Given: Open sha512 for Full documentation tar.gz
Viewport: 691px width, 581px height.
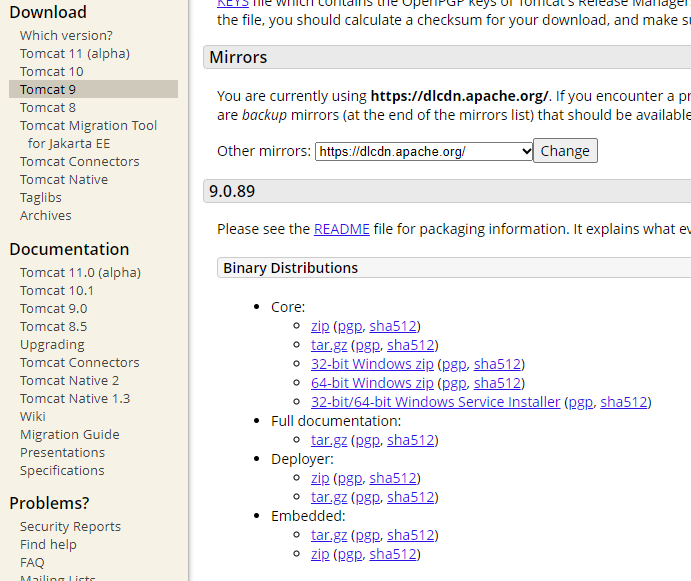Looking at the screenshot, I should point(411,440).
